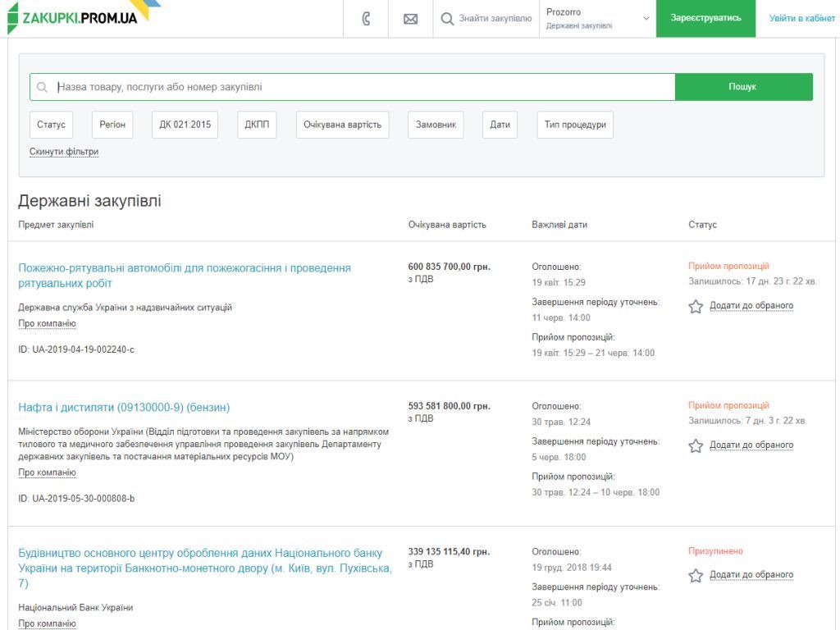Click the Зареєструватись button
This screenshot has width=840, height=630.
(x=705, y=18)
